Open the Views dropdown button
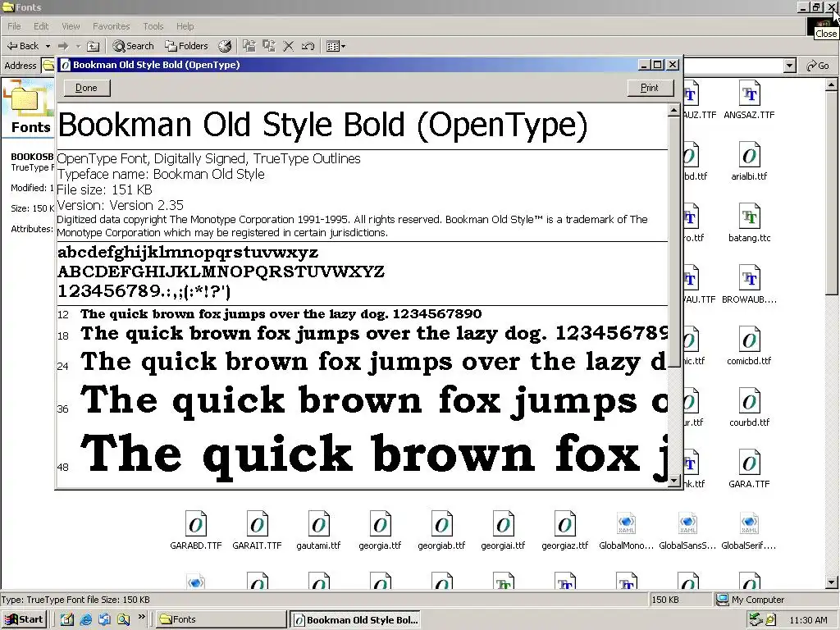The image size is (840, 630). [336, 46]
